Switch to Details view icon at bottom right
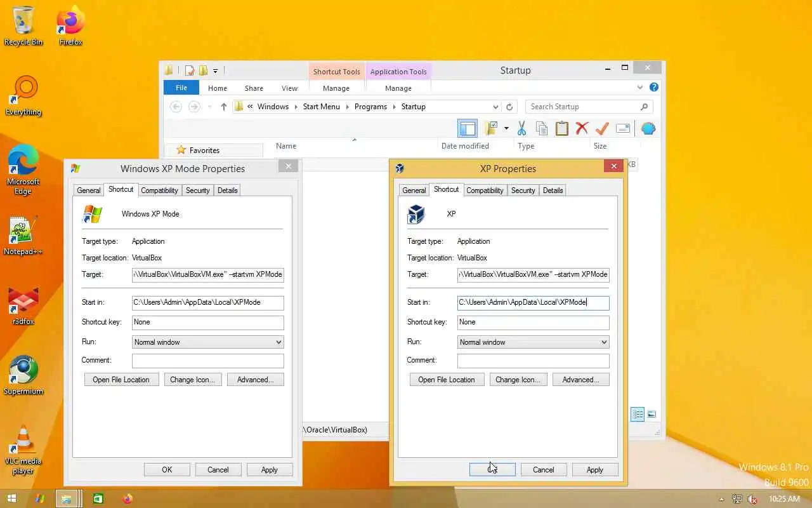812x508 pixels. coord(638,415)
